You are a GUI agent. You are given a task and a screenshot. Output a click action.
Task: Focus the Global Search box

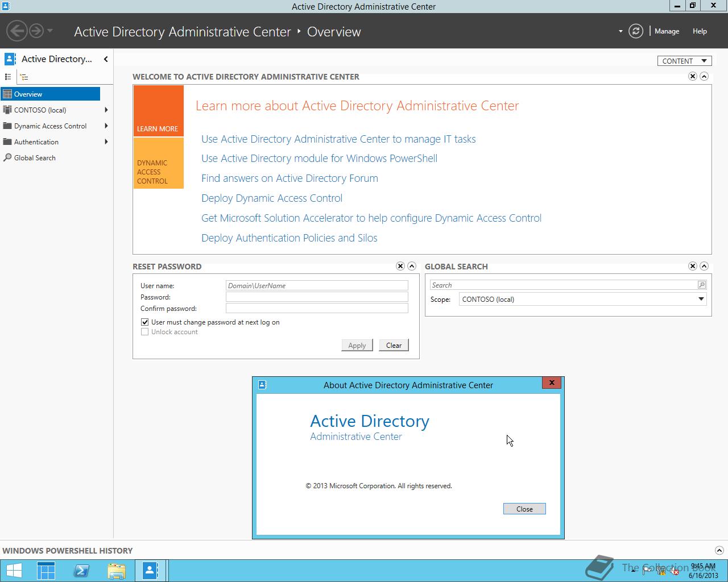563,285
